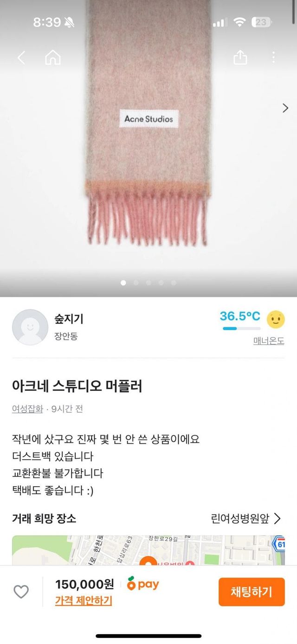The height and width of the screenshot is (644, 297).
Task: Open the 여성잡화 category link
Action: click(27, 409)
